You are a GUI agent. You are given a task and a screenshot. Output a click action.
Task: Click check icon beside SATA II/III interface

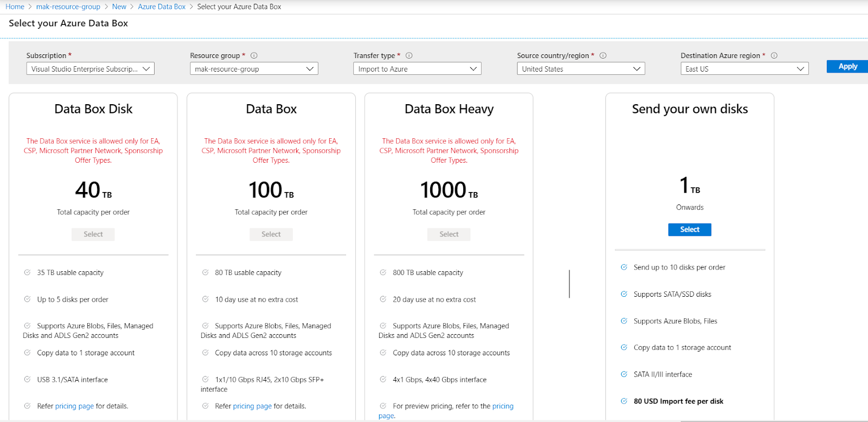pos(624,374)
